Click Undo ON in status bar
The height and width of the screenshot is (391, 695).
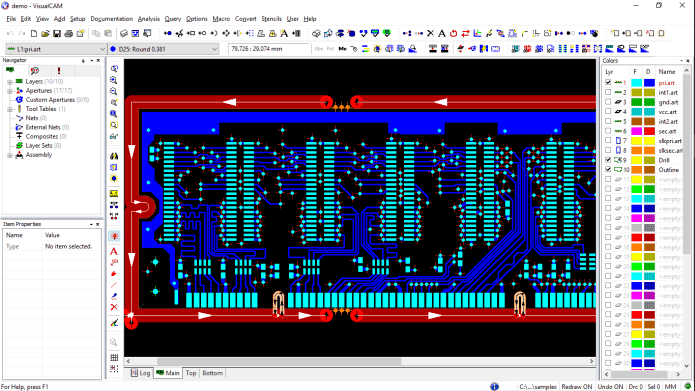pos(610,387)
